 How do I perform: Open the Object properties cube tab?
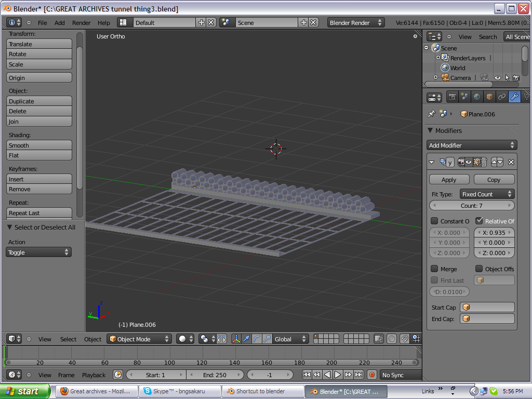point(489,97)
